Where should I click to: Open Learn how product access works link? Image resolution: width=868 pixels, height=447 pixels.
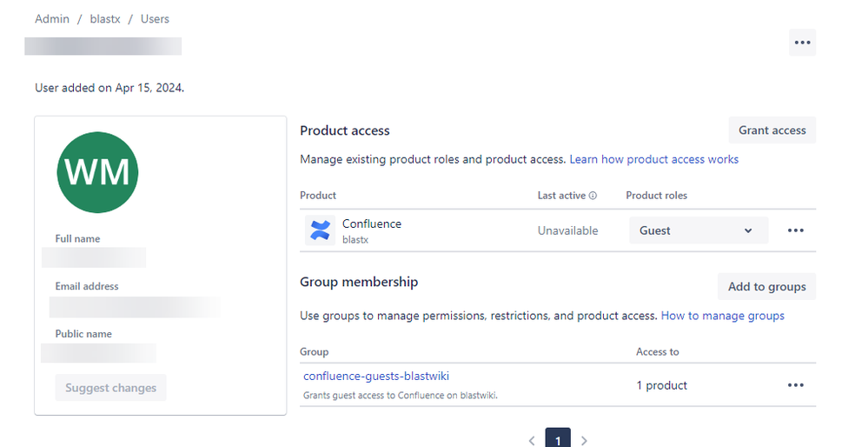point(653,160)
